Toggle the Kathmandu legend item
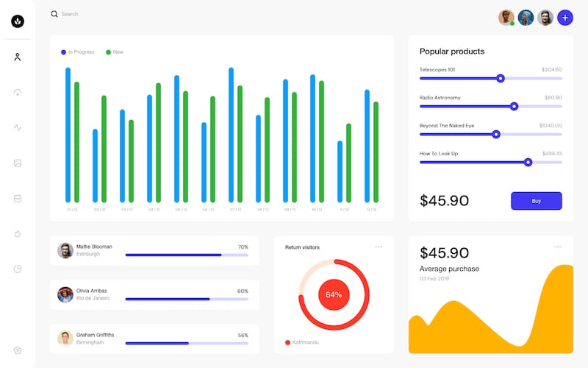588x368 pixels. [x=301, y=342]
